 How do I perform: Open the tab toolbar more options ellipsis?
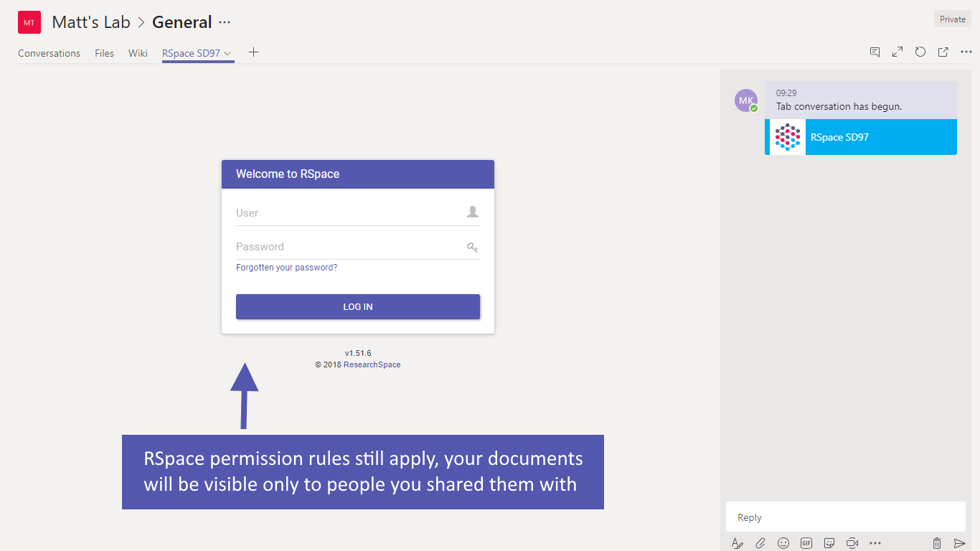[966, 52]
